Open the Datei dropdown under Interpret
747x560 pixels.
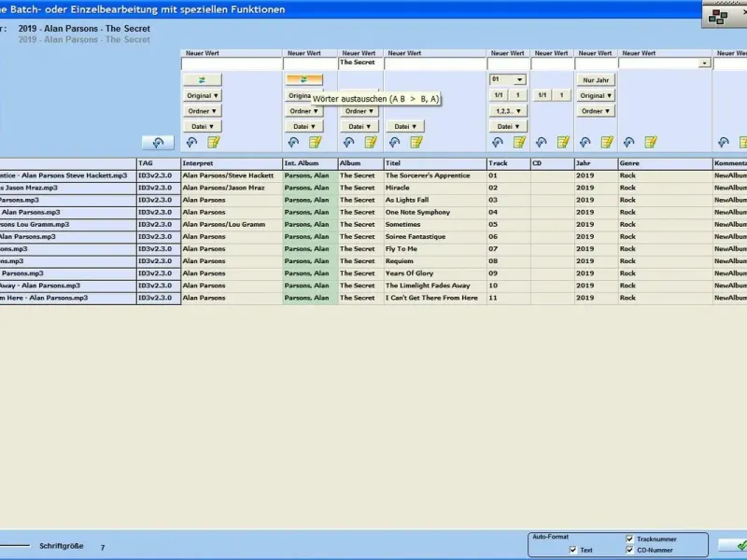pos(203,127)
